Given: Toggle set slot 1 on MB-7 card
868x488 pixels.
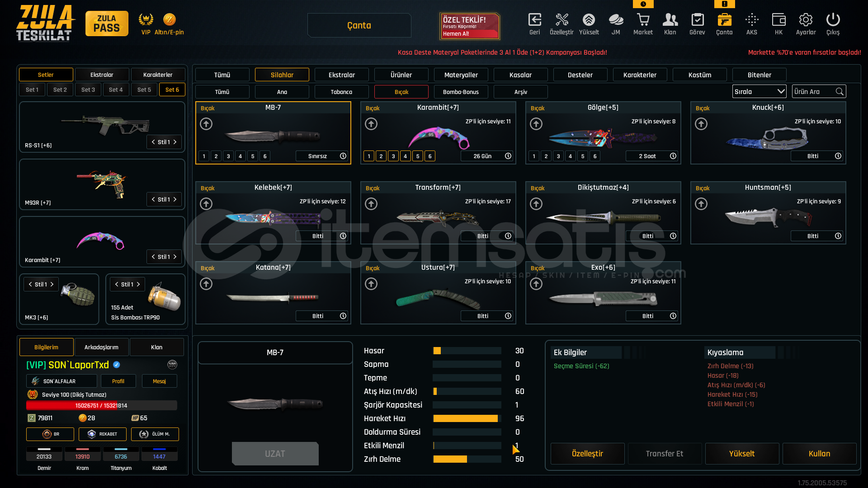Looking at the screenshot, I should [204, 156].
